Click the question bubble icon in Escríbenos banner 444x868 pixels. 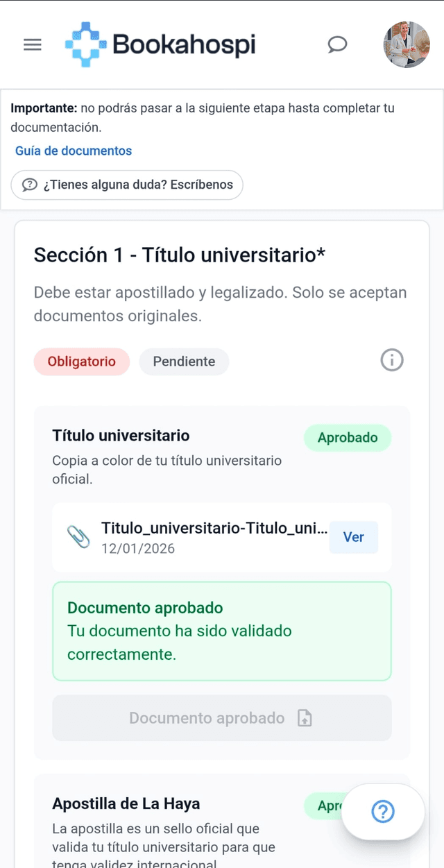[x=28, y=185]
